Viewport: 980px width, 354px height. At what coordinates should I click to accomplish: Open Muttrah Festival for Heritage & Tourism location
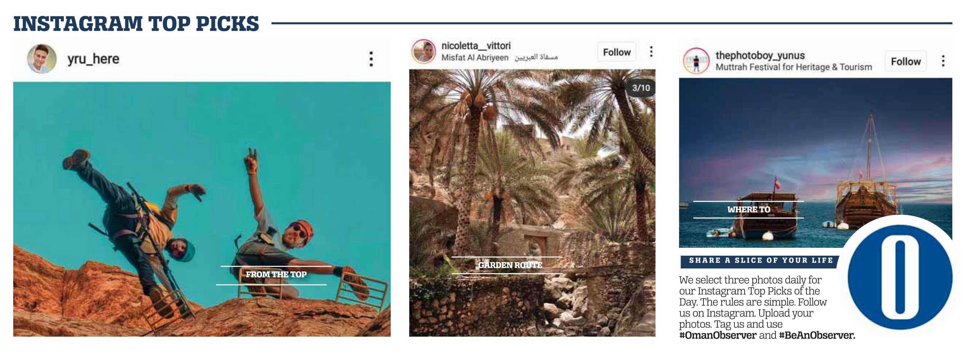click(x=794, y=67)
